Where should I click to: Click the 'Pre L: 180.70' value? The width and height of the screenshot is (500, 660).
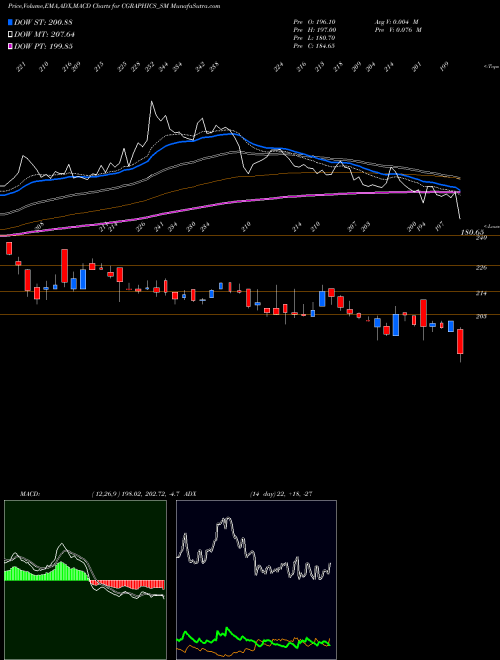tap(314, 38)
